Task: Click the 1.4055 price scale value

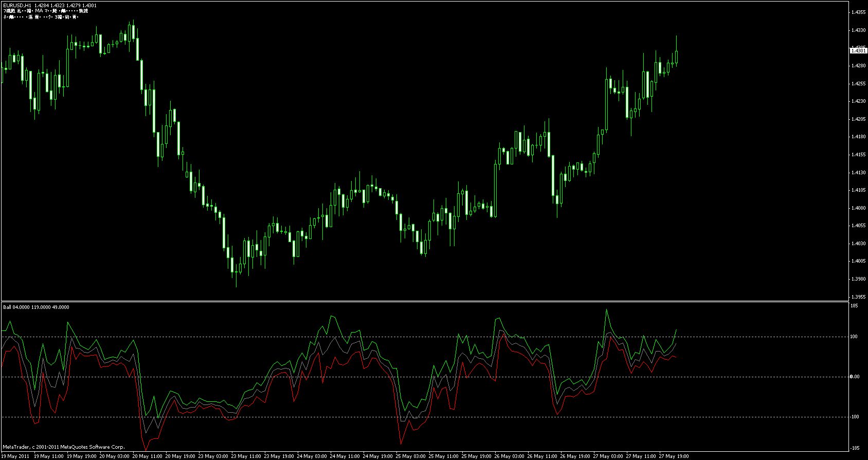Action: (x=858, y=226)
